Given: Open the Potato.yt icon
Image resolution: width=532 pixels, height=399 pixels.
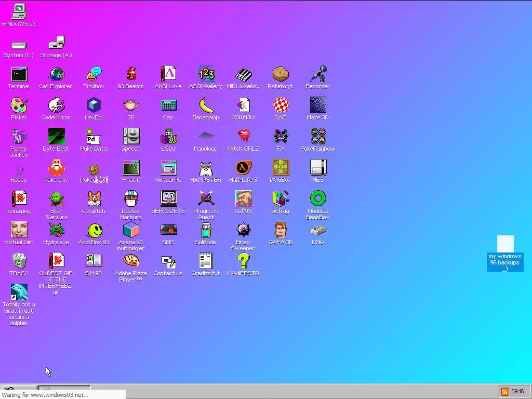Looking at the screenshot, I should click(280, 74).
